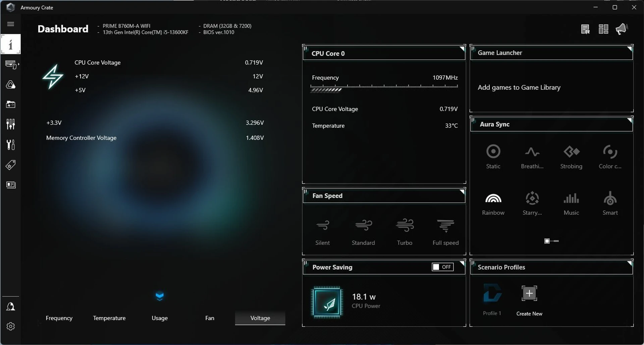Click the 18.1 w CPU Power reading
This screenshot has width=644, height=345.
pyautogui.click(x=366, y=301)
